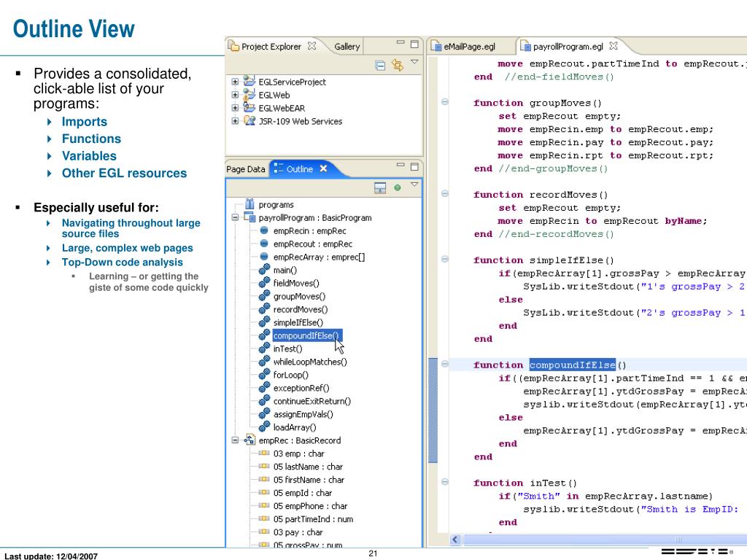
Task: Collapse the empRec : BasicRecord node
Action: [x=235, y=440]
